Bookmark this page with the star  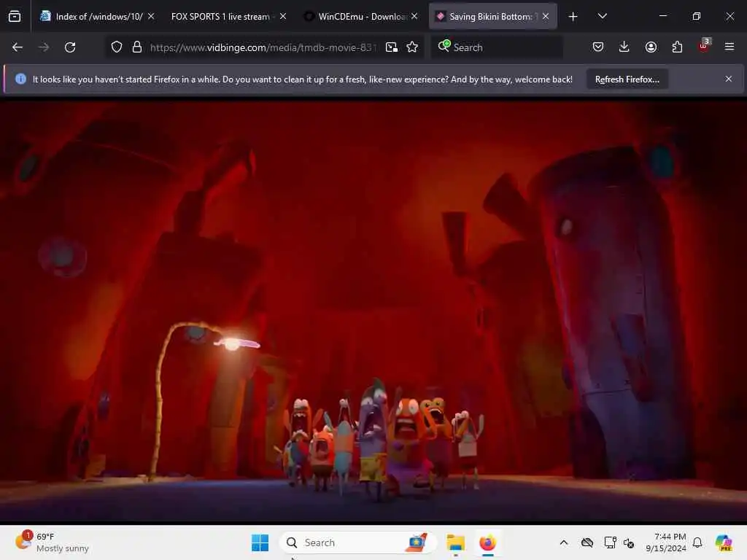pos(412,47)
